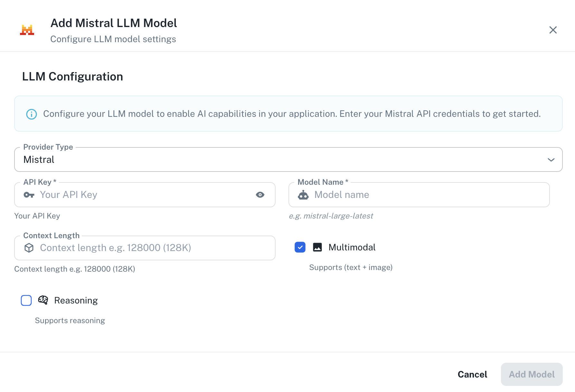Click the info circle icon
Screen dimensions: 575x392
click(x=31, y=114)
